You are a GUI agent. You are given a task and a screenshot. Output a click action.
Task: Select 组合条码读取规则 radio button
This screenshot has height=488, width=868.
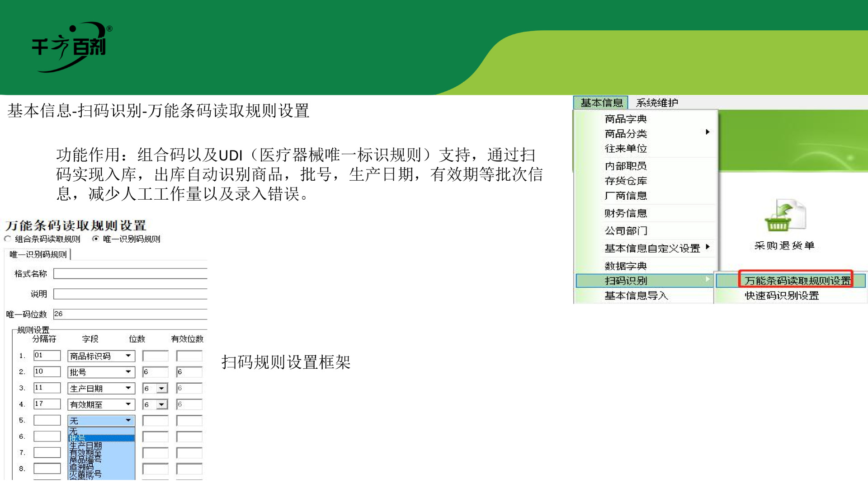[8, 239]
